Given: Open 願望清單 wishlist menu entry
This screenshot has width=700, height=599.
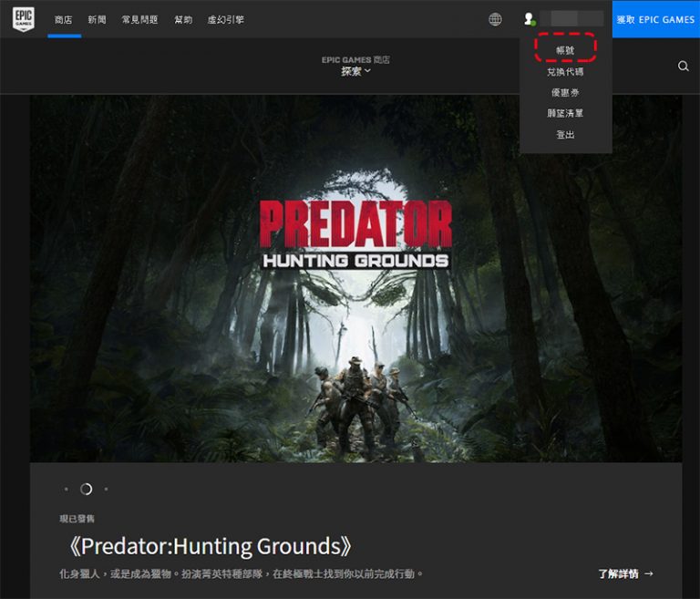Looking at the screenshot, I should point(565,113).
